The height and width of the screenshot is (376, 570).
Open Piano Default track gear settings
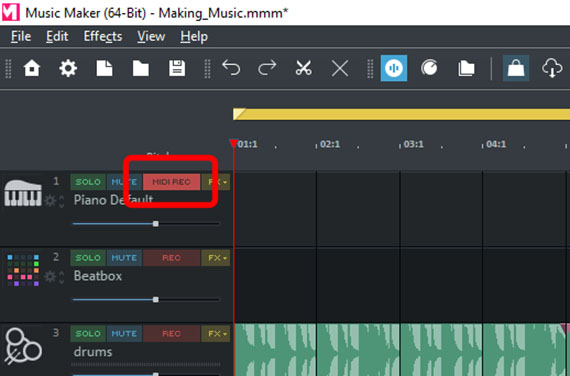pyautogui.click(x=50, y=201)
